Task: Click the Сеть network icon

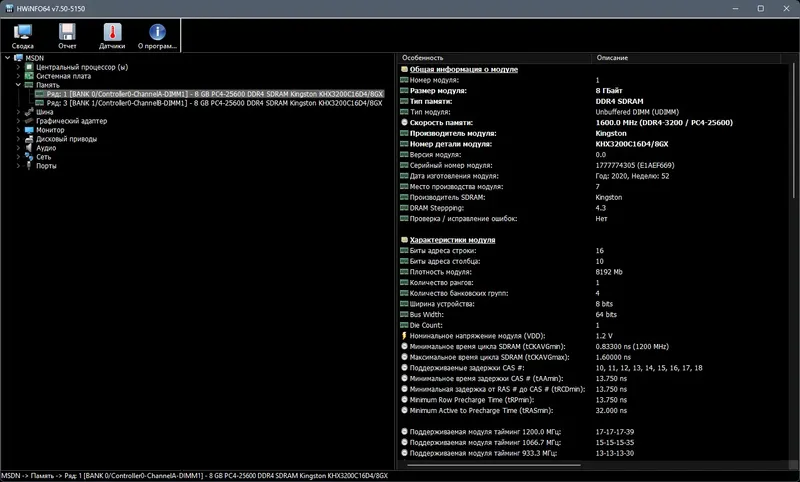Action: [29, 157]
